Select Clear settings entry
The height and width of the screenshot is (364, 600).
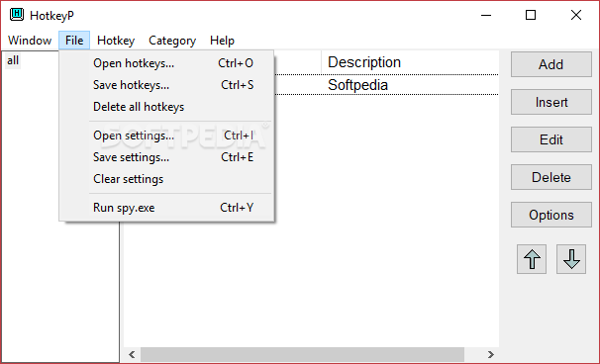click(166, 179)
